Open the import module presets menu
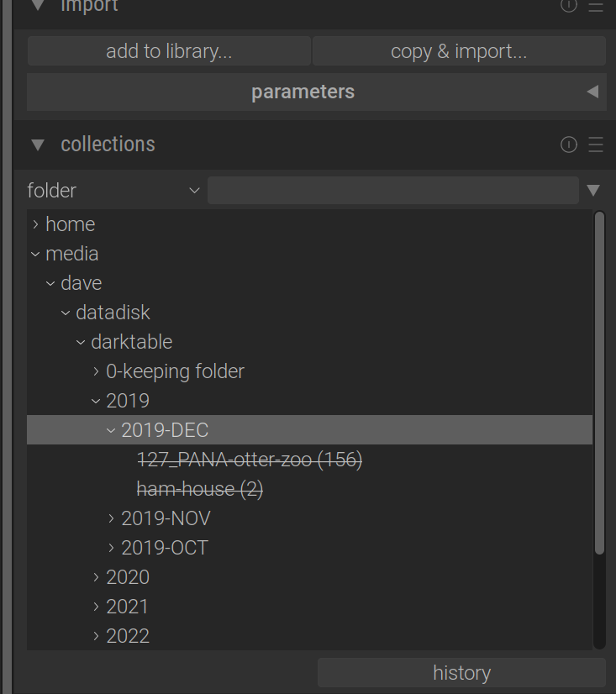 click(x=596, y=6)
